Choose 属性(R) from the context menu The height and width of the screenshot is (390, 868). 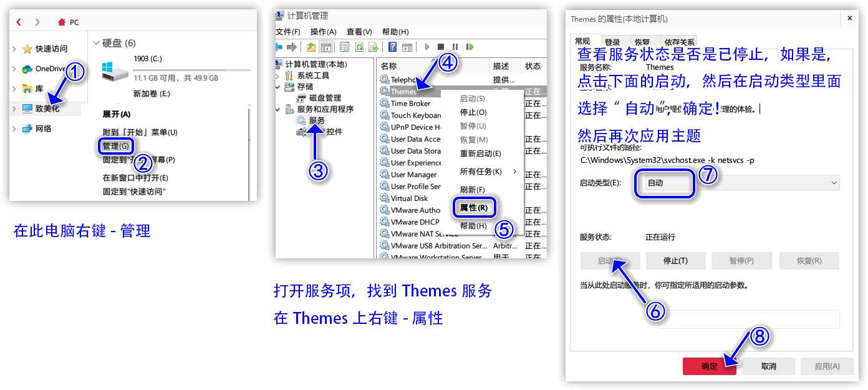[x=473, y=207]
